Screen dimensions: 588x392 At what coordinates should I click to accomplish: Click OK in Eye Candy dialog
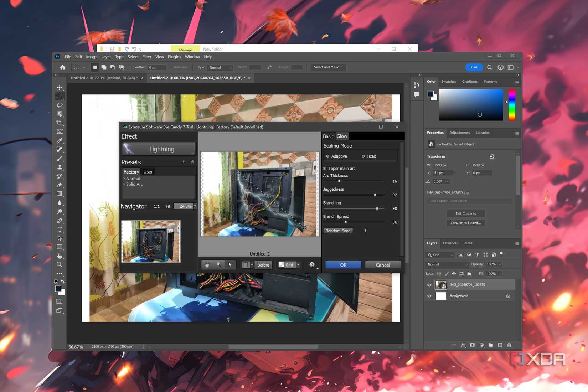(x=343, y=265)
